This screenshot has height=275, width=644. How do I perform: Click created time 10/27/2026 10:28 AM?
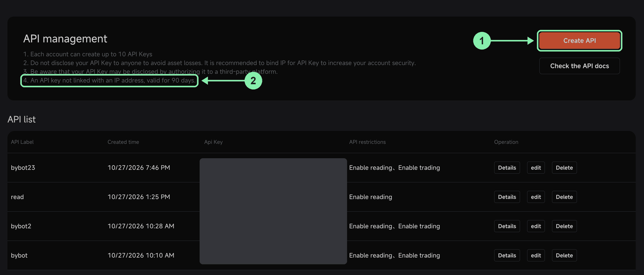click(x=141, y=226)
